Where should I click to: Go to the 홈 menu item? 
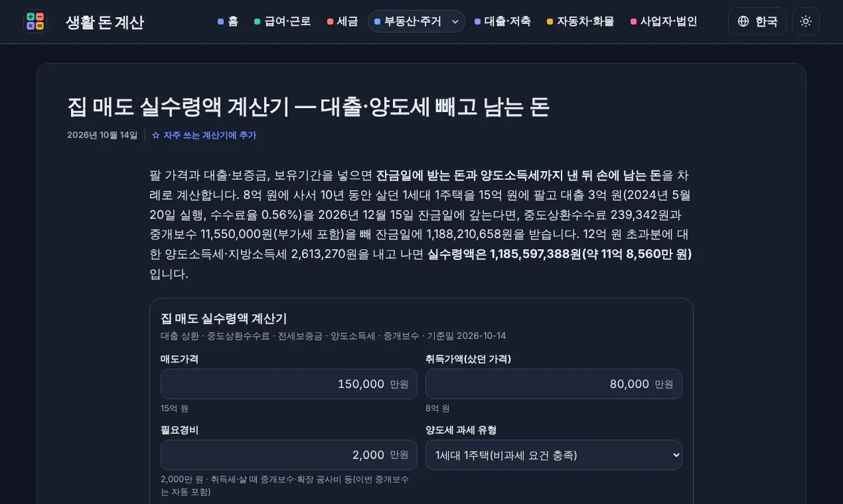point(228,21)
